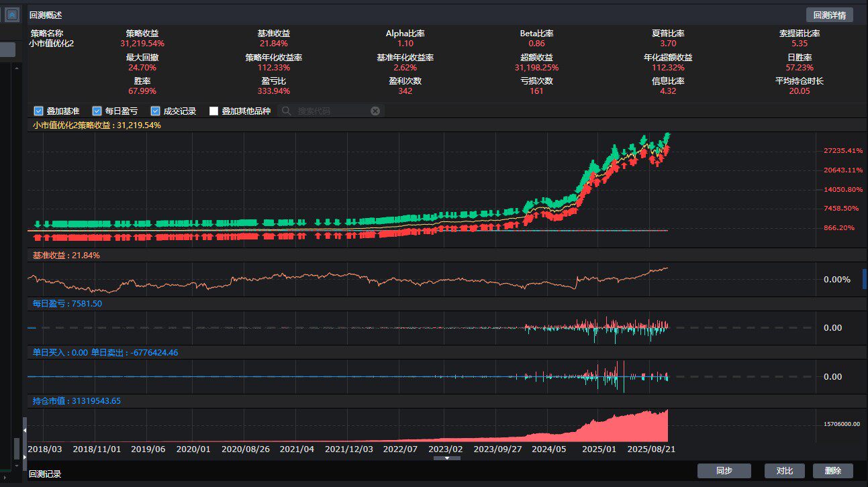The height and width of the screenshot is (487, 868).
Task: Uncheck the 叠加基准 checkbox
Action: tap(38, 111)
